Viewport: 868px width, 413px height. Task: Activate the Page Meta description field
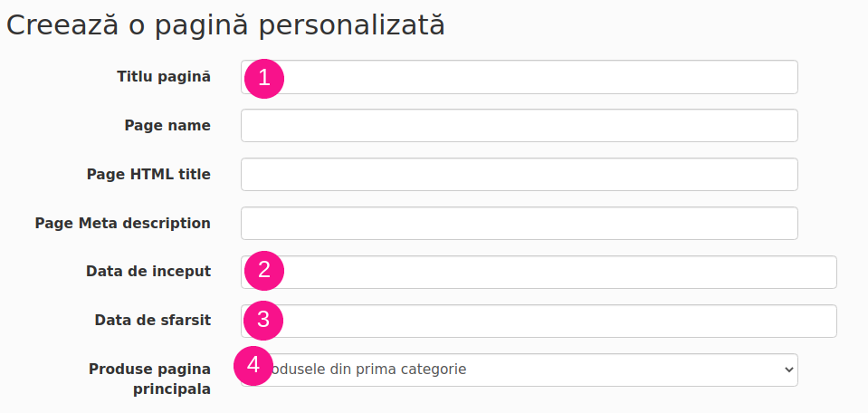[x=520, y=223]
